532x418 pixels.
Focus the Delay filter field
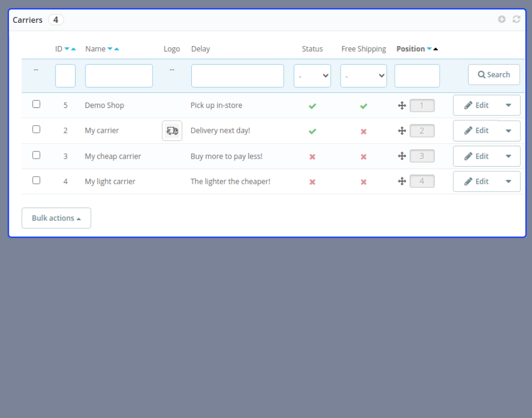click(x=237, y=76)
